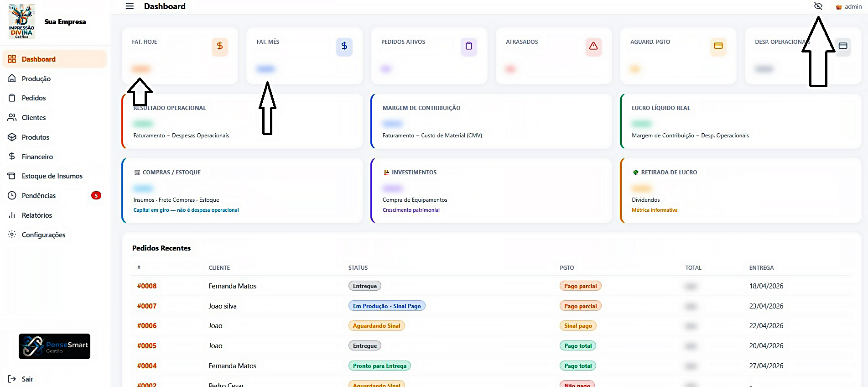Open order #0006
This screenshot has height=387, width=868.
tap(147, 326)
